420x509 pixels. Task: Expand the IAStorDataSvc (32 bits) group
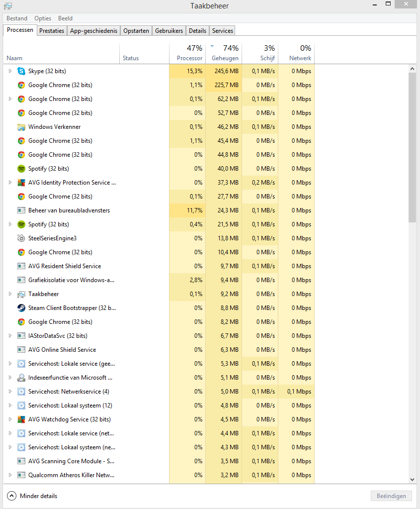10,336
